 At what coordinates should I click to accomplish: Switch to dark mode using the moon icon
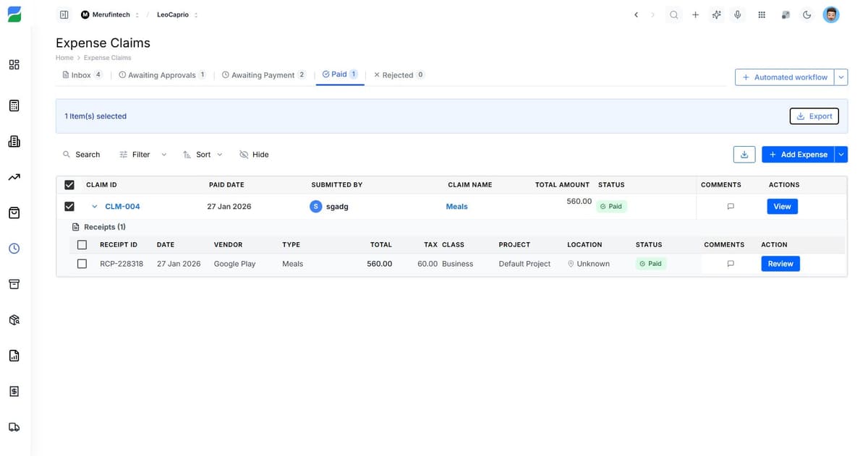pyautogui.click(x=807, y=14)
